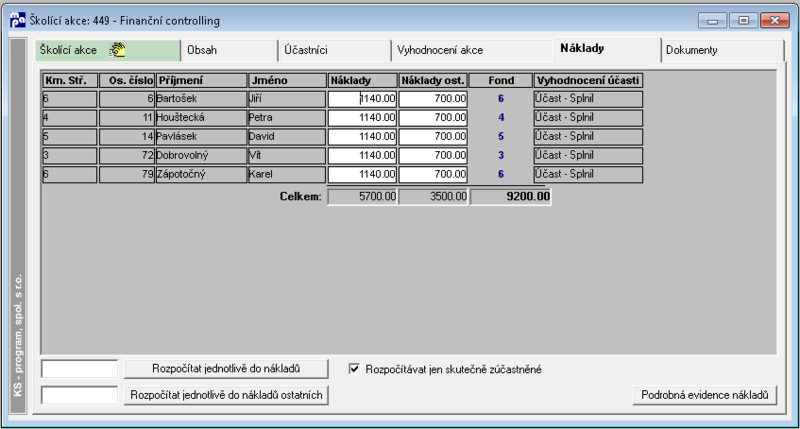Screen dimensions: 800x429
Task: Click Os. číslo cell 72
Action: 127,156
